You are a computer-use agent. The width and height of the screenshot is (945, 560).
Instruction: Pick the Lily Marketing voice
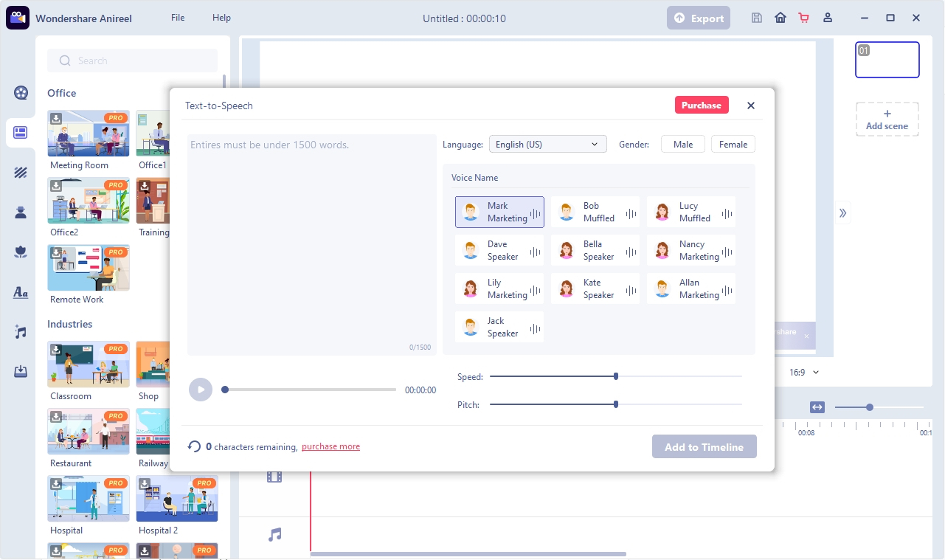click(499, 288)
